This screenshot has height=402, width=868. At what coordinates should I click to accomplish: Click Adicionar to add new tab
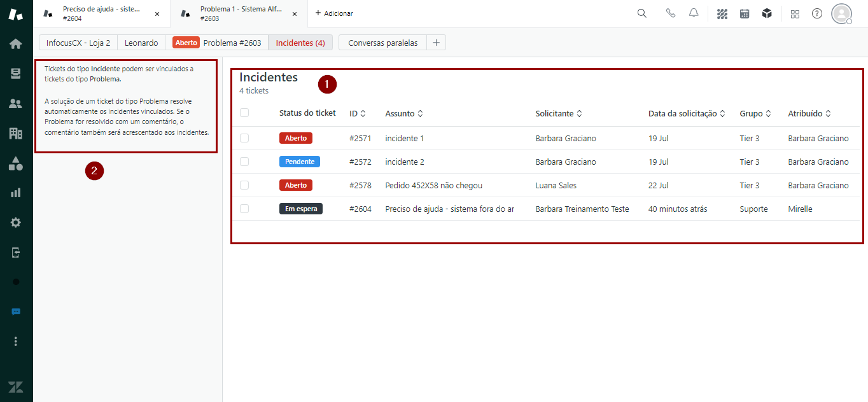click(334, 13)
